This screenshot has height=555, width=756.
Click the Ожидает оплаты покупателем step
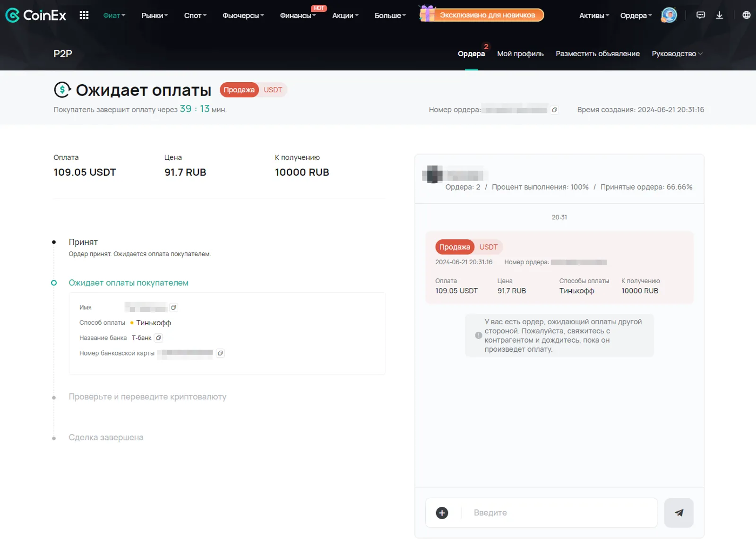pos(129,283)
